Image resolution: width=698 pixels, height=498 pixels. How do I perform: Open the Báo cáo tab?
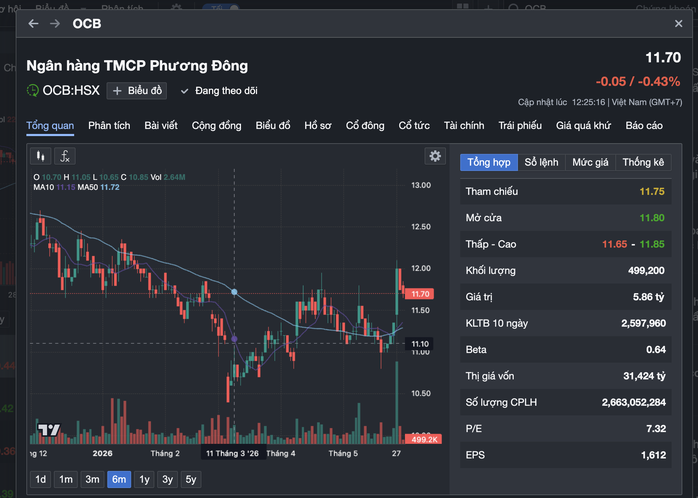[x=644, y=126]
